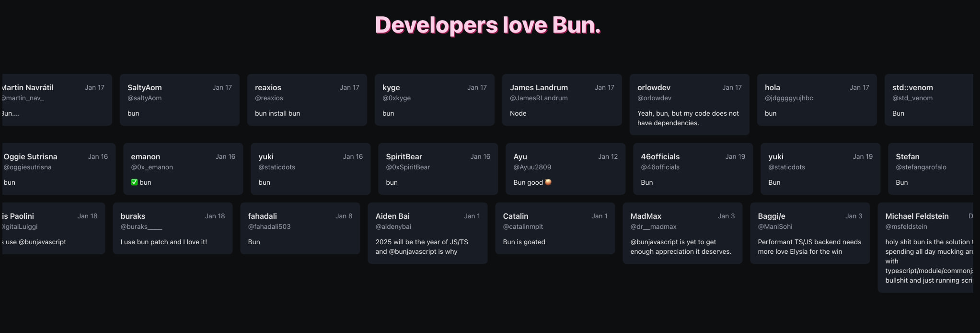Image resolution: width=980 pixels, height=333 pixels.
Task: Open hola's tweet card
Action: coord(817,100)
